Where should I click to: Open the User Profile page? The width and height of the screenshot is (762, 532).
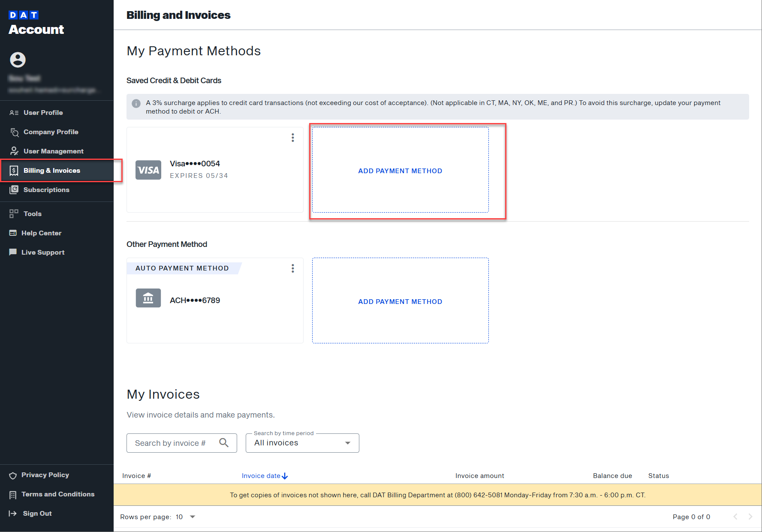tap(43, 112)
